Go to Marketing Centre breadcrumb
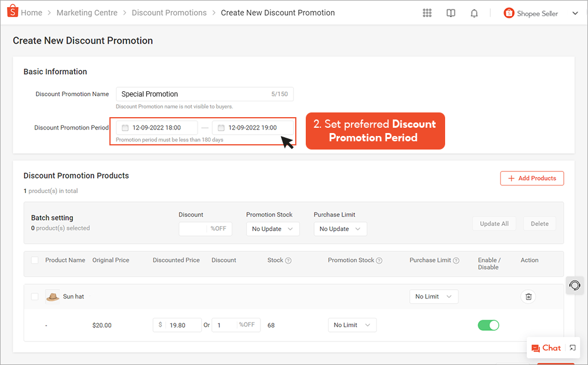588x365 pixels. [x=87, y=12]
